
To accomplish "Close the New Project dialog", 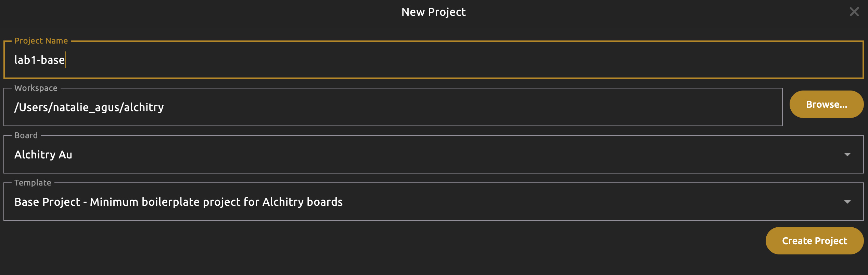I will (854, 12).
